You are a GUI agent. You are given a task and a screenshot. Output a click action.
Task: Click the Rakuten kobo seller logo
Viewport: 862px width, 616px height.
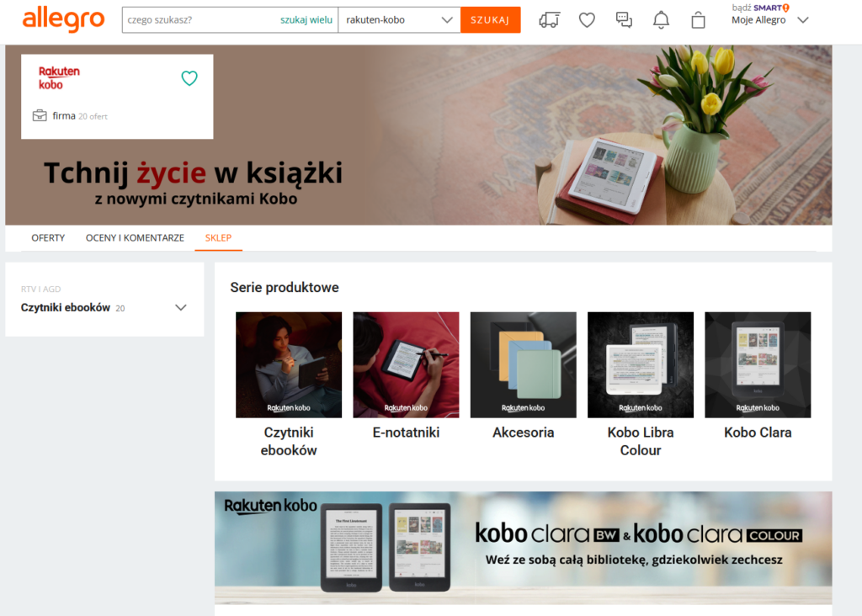59,78
